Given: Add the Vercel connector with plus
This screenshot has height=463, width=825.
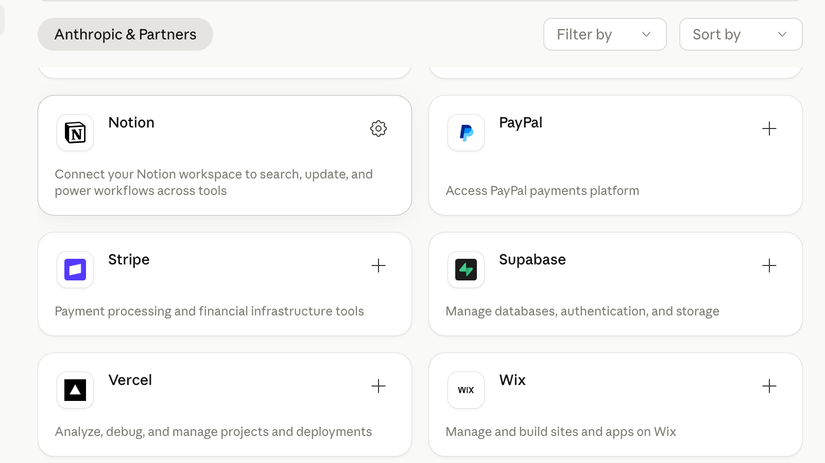Looking at the screenshot, I should pos(378,386).
